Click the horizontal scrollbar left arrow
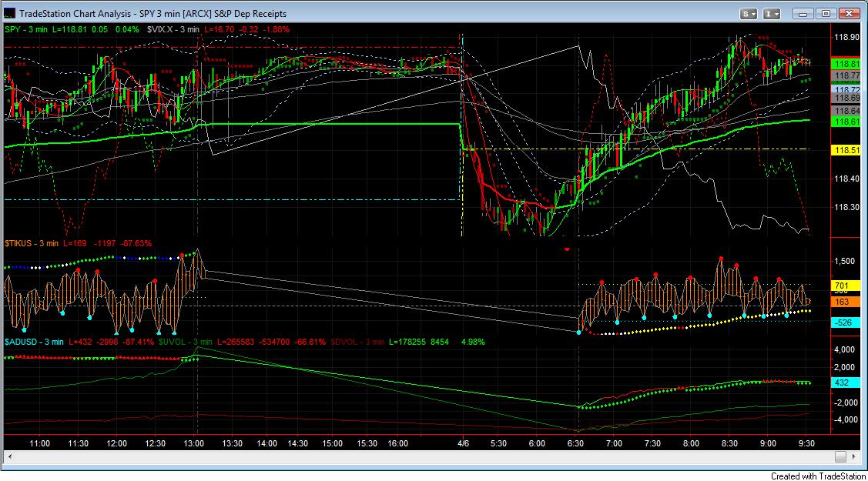This screenshot has width=868, height=481. click(10, 456)
